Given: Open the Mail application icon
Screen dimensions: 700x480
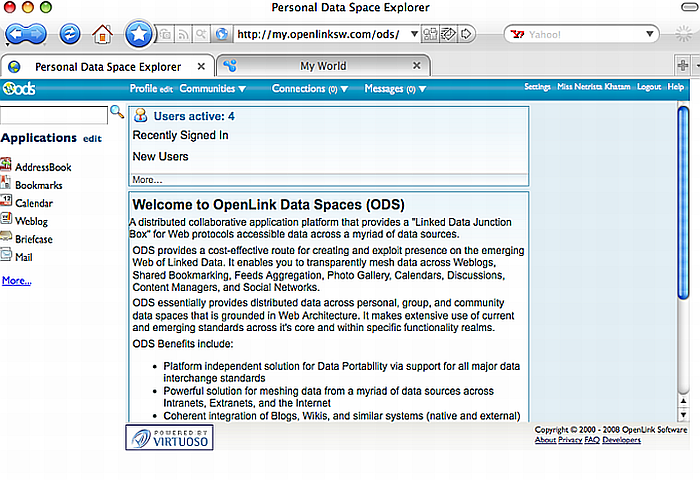Looking at the screenshot, I should pos(7,257).
